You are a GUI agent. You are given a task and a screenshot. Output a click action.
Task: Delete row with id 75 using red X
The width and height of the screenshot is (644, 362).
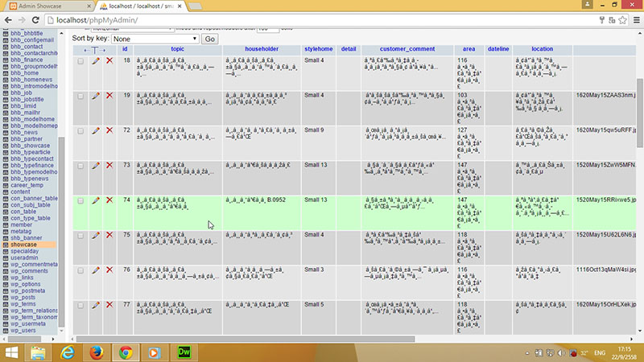click(109, 235)
